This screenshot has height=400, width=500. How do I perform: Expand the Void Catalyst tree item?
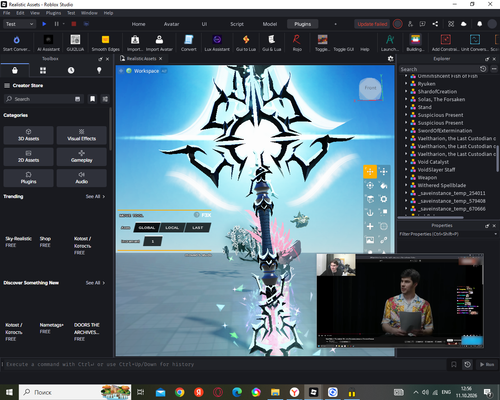coord(406,162)
